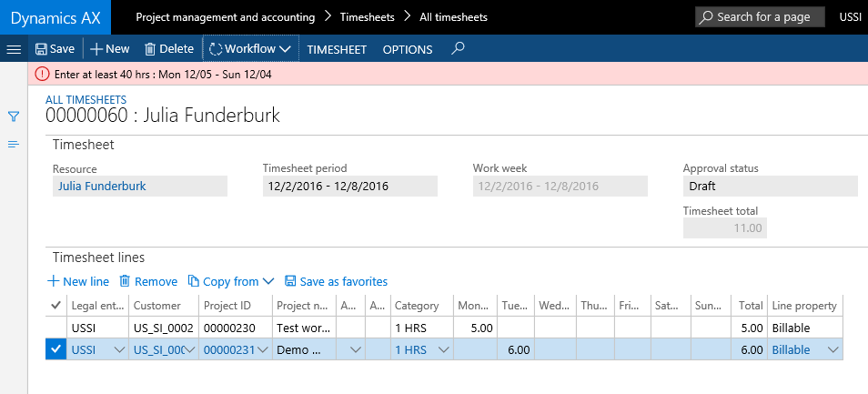This screenshot has height=394, width=868.
Task: Save line as favorites
Action: (x=336, y=282)
